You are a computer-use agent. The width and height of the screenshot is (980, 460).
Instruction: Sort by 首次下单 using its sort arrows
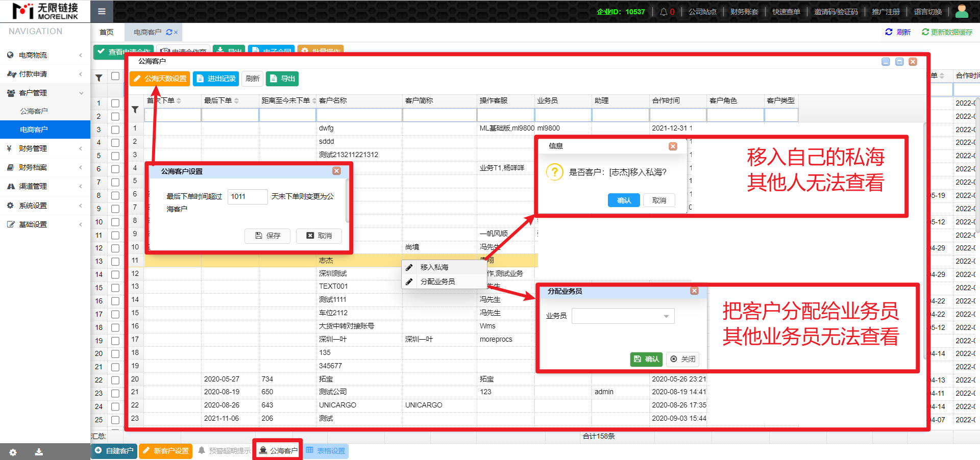point(179,101)
